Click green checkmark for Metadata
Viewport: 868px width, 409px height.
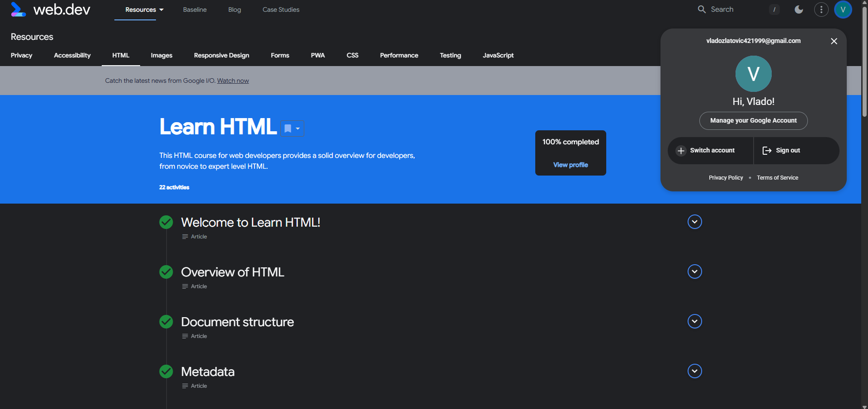(166, 371)
